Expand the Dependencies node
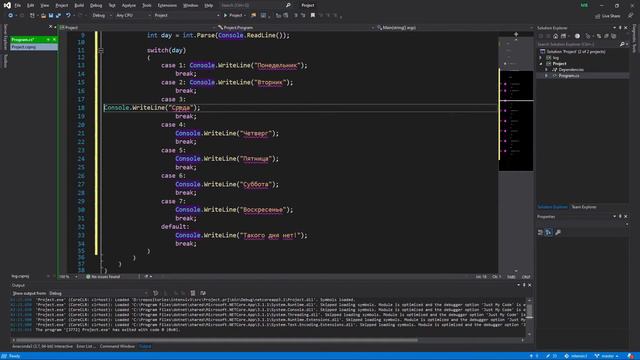Viewport: 640px width, 360px height. coord(547,70)
